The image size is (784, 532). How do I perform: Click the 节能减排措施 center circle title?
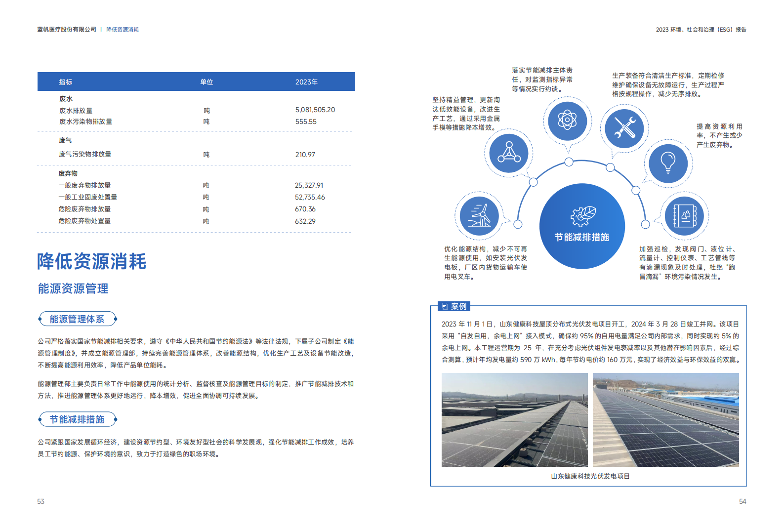(x=582, y=237)
